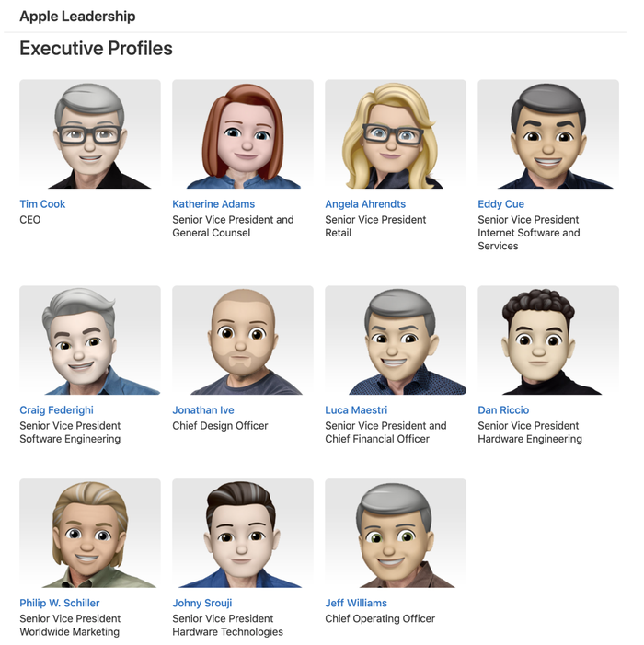Open Luca Maestri's memoji thumbnail
Screen dimensions: 644x645
tap(396, 340)
